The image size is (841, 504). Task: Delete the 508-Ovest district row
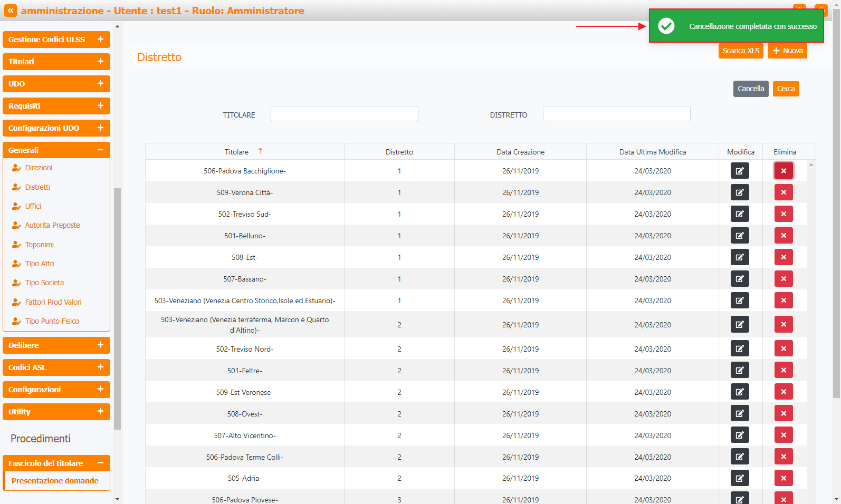pyautogui.click(x=783, y=413)
